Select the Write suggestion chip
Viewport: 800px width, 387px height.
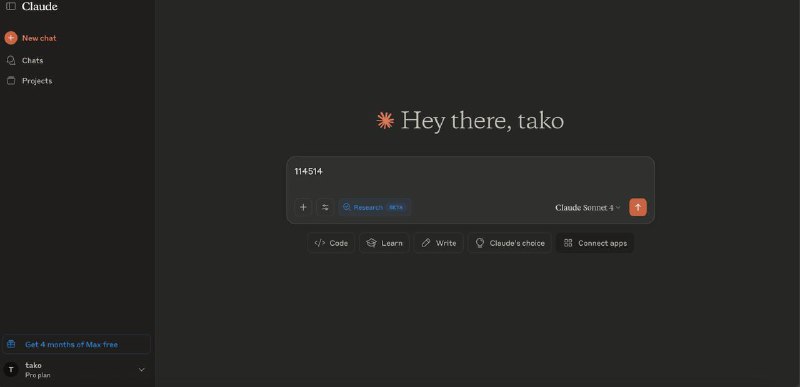pyautogui.click(x=438, y=243)
